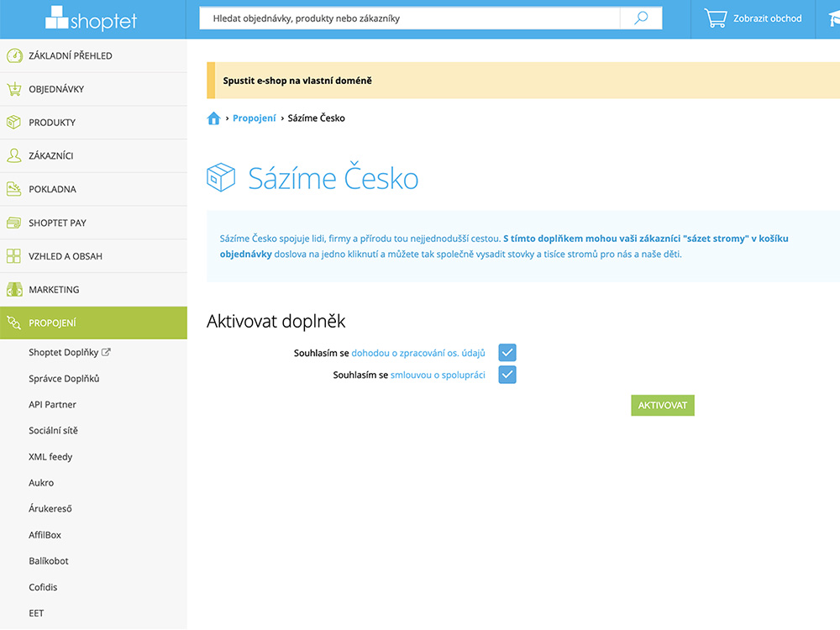The width and height of the screenshot is (840, 630).
Task: Click the Propojení chain link icon
Action: point(14,323)
